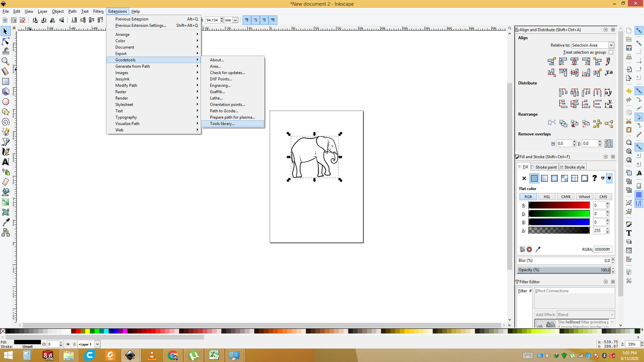Open the mm units dropdown
Viewport: 644px width, 362px height.
tap(231, 20)
